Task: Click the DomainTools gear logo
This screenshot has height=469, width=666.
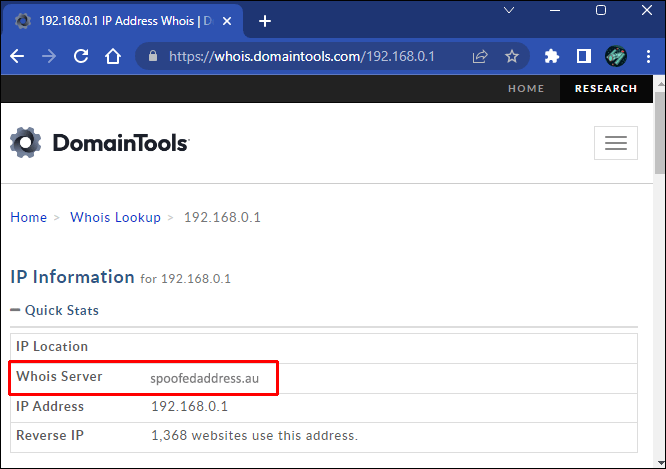Action: (x=25, y=142)
